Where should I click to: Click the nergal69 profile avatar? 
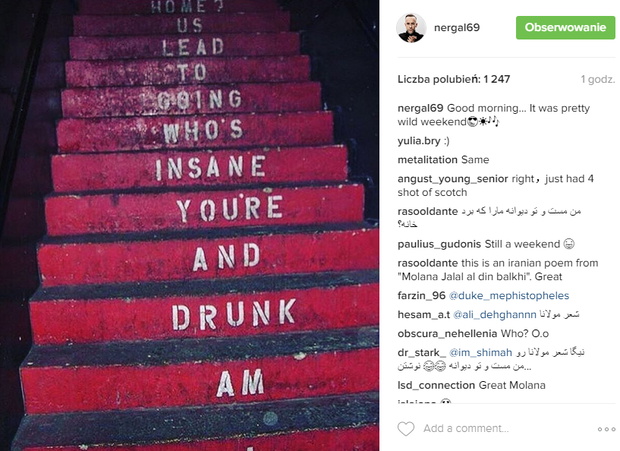pos(411,28)
